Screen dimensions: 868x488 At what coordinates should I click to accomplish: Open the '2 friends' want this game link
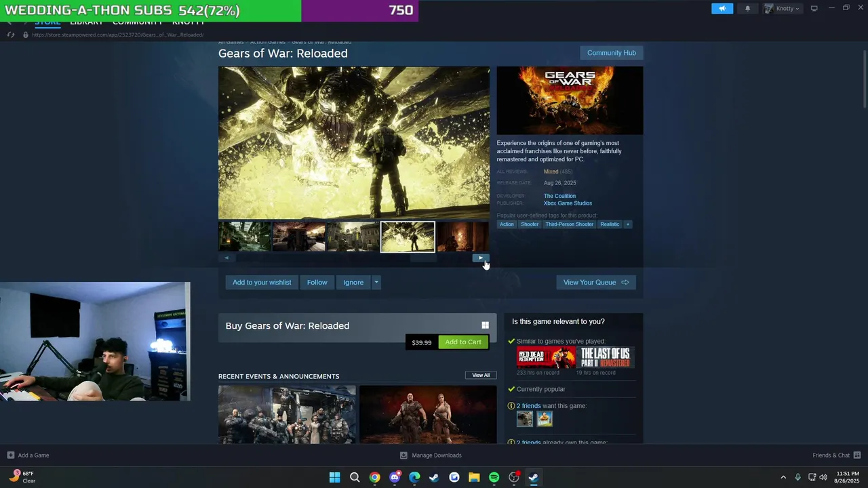529,406
